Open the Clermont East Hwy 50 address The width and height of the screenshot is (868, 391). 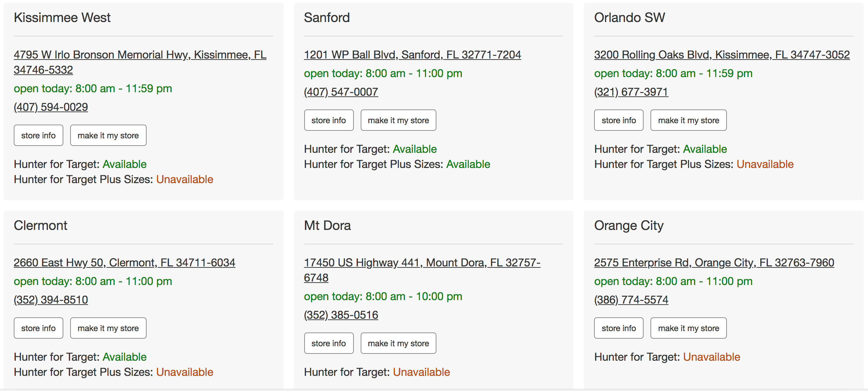125,263
